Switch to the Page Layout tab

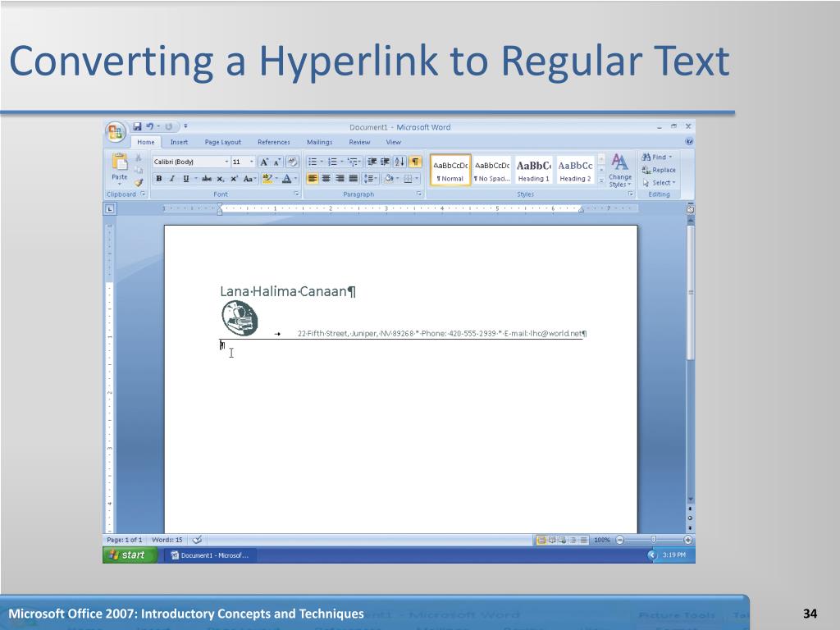point(223,142)
